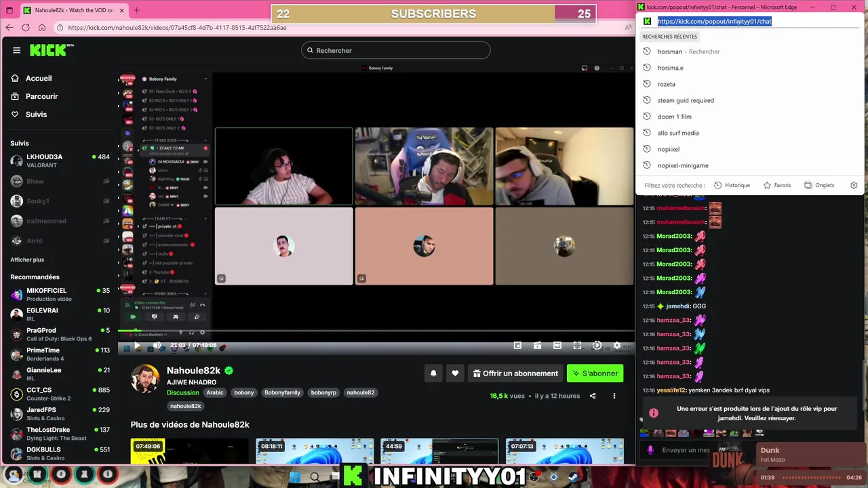
Task: Toggle notification bell for Nahoule82k
Action: pos(433,373)
